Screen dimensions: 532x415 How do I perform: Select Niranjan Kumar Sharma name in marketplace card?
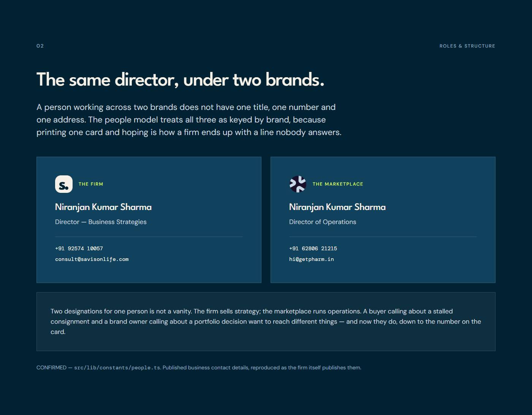point(337,207)
